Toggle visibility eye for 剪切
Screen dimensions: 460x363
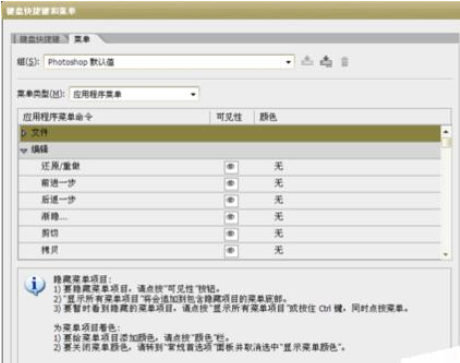pos(231,234)
